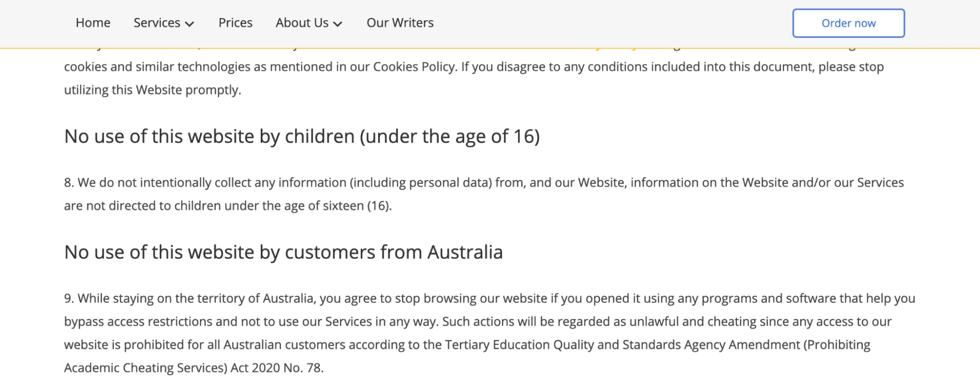
Task: Click the customers from Australia heading
Action: click(283, 252)
